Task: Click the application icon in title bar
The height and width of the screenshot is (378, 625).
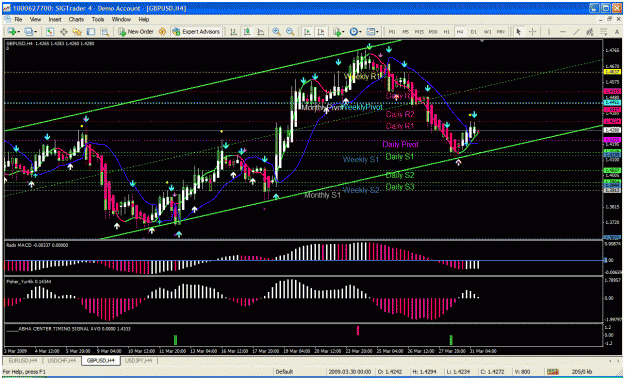Action: coord(7,8)
